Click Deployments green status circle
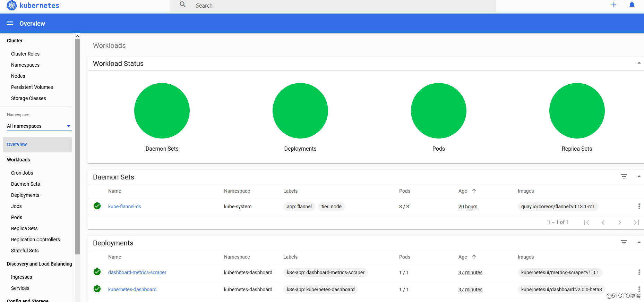Image resolution: width=644 pixels, height=302 pixels. [300, 111]
